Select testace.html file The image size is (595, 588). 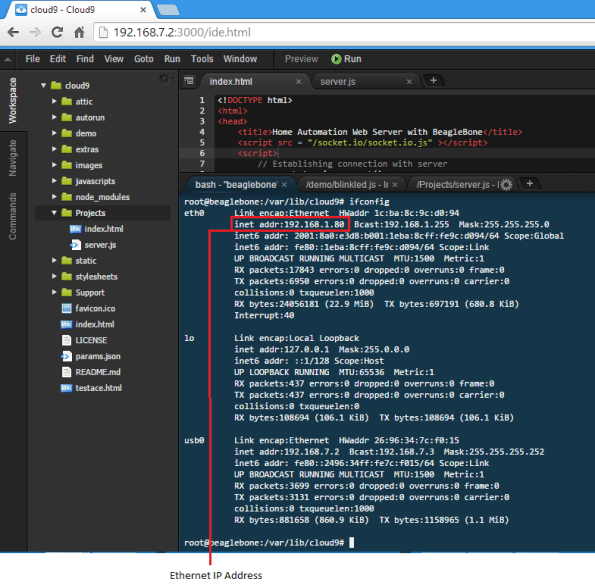click(x=98, y=388)
